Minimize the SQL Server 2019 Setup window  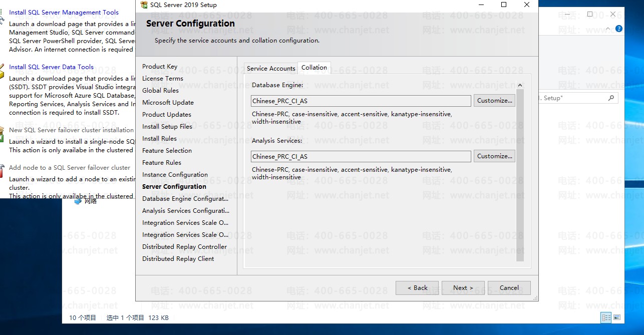pyautogui.click(x=481, y=5)
